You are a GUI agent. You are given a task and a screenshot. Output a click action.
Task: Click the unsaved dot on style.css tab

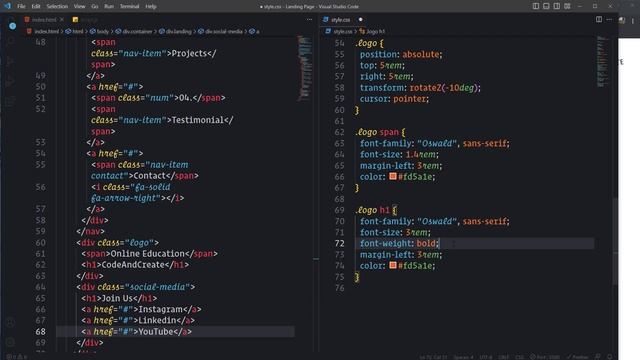pyautogui.click(x=360, y=20)
